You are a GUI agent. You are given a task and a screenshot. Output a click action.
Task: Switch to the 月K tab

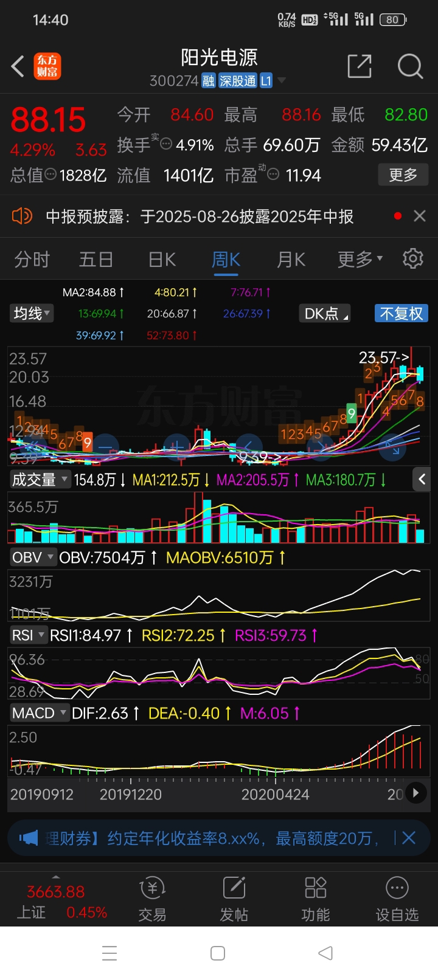tap(291, 260)
